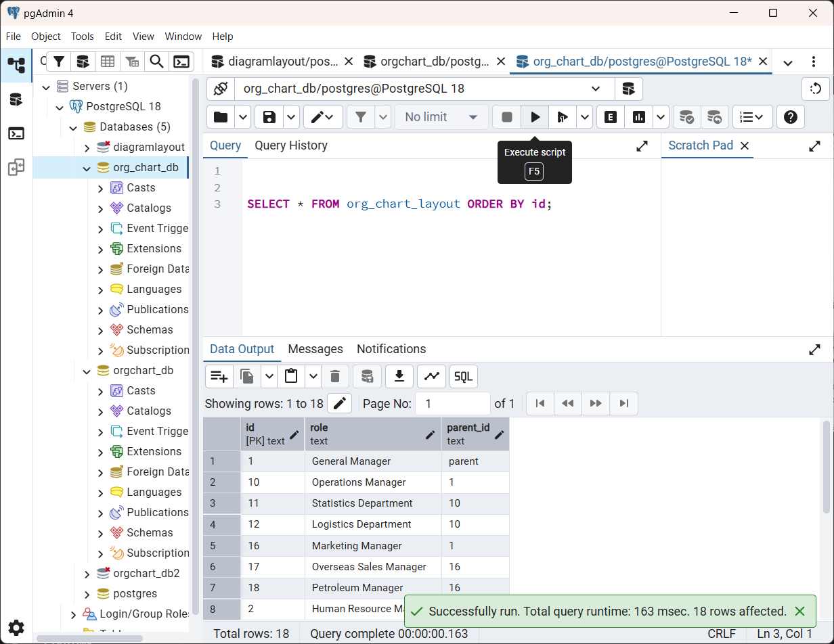This screenshot has height=644, width=834.
Task: Click new connection database icon
Action: (x=628, y=89)
